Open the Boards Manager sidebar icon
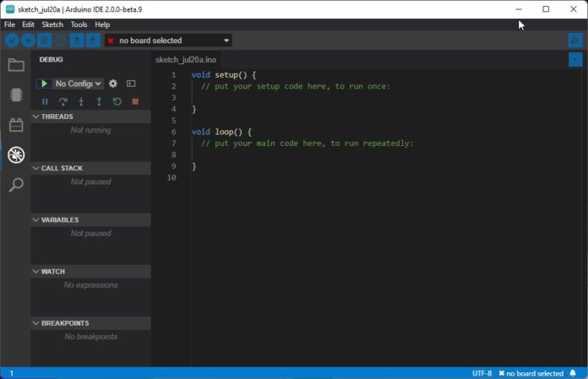Viewport: 588px width, 379px height. pyautogui.click(x=15, y=95)
